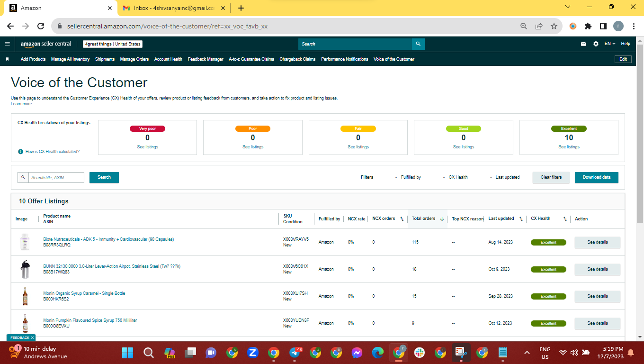Open the Windows Start menu
Image resolution: width=644 pixels, height=364 pixels.
[x=128, y=353]
